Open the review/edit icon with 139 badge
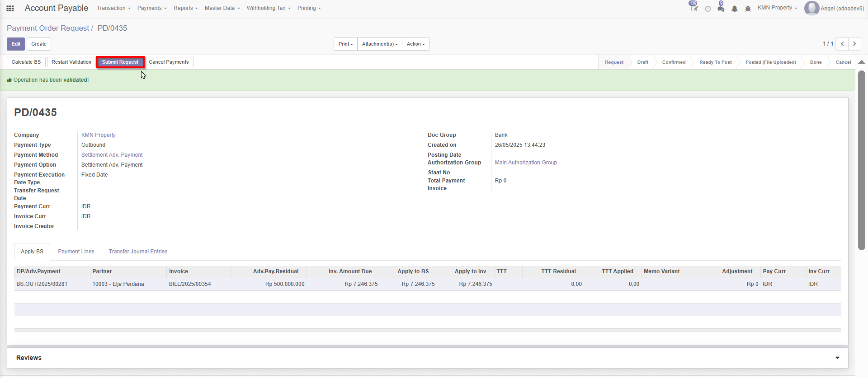 (x=694, y=8)
